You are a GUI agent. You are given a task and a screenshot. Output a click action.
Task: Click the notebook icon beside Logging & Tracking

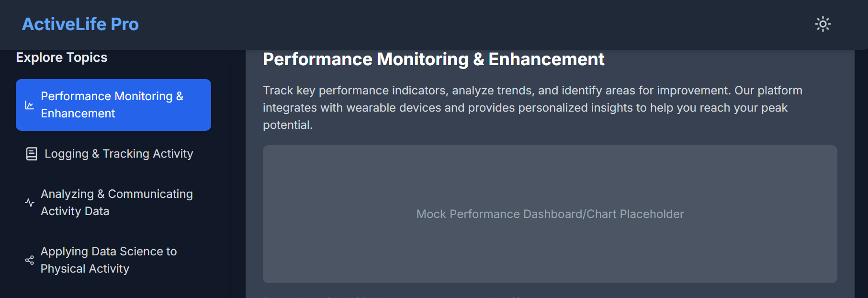point(32,154)
